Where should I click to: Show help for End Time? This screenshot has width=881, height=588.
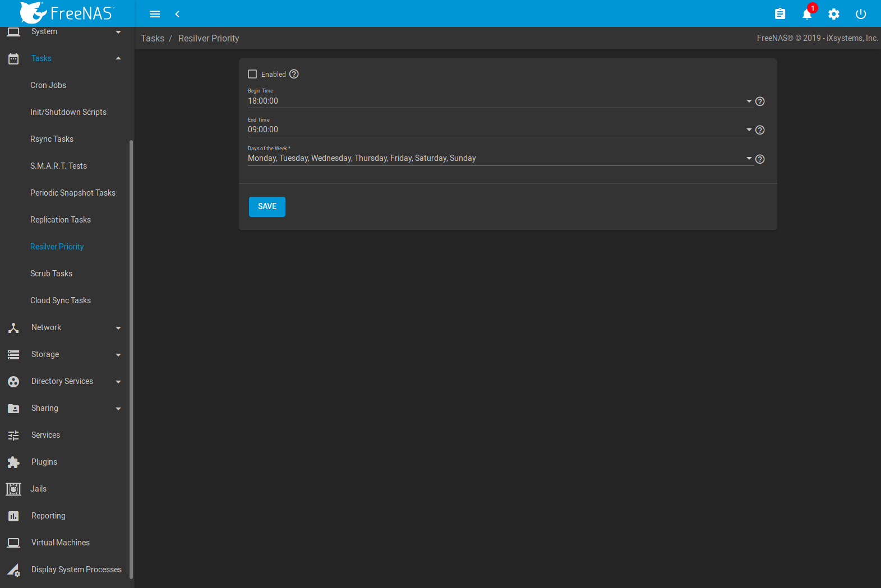coord(760,130)
